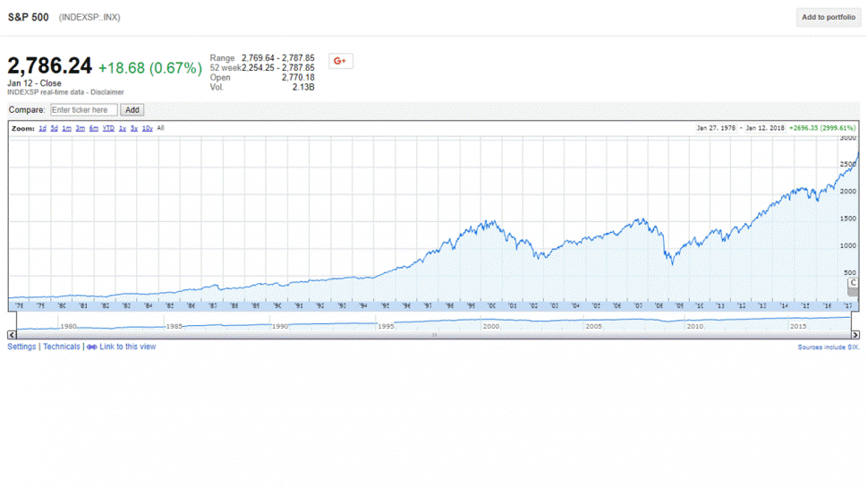Click Sources include SIX link
Viewport: 868px width, 489px height.
pyautogui.click(x=828, y=347)
